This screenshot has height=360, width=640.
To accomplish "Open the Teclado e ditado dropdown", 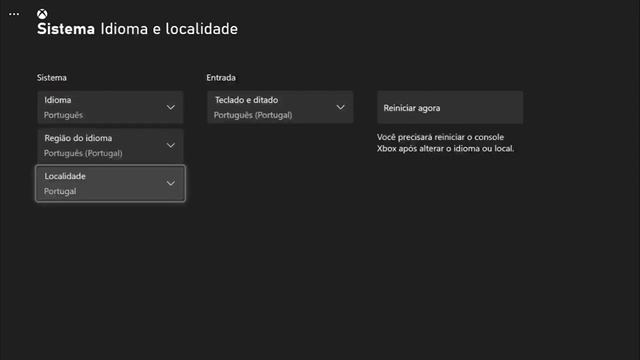I will coord(280,107).
